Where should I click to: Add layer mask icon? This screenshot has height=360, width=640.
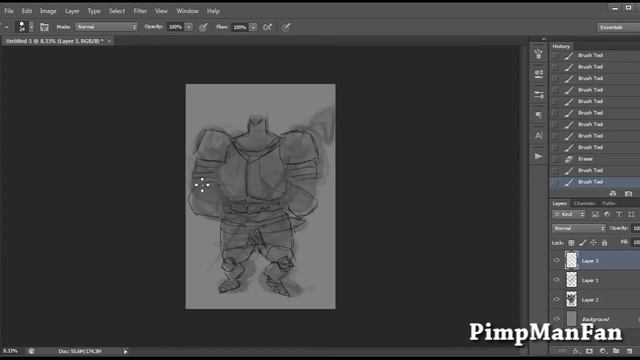(589, 351)
